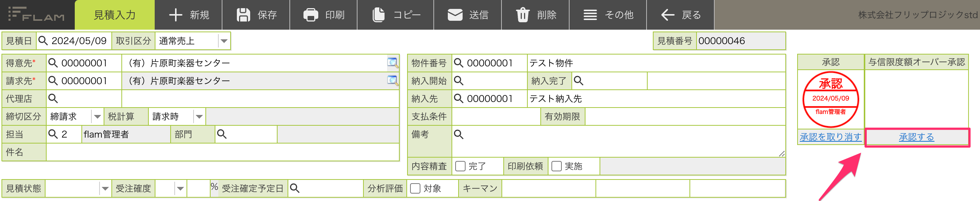Open 部門 department lookup magnifier
Viewport: 980px width, 201px height.
click(222, 134)
